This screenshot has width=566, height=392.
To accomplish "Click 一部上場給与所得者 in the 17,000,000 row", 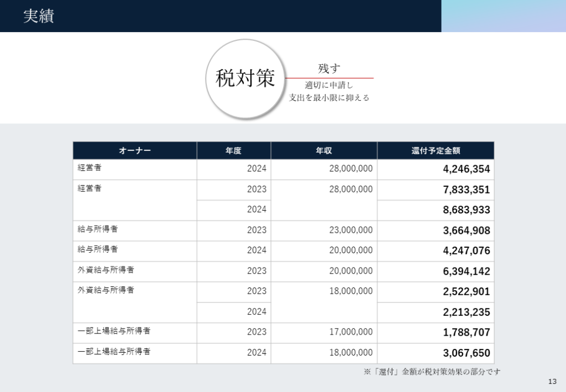I will point(114,331).
